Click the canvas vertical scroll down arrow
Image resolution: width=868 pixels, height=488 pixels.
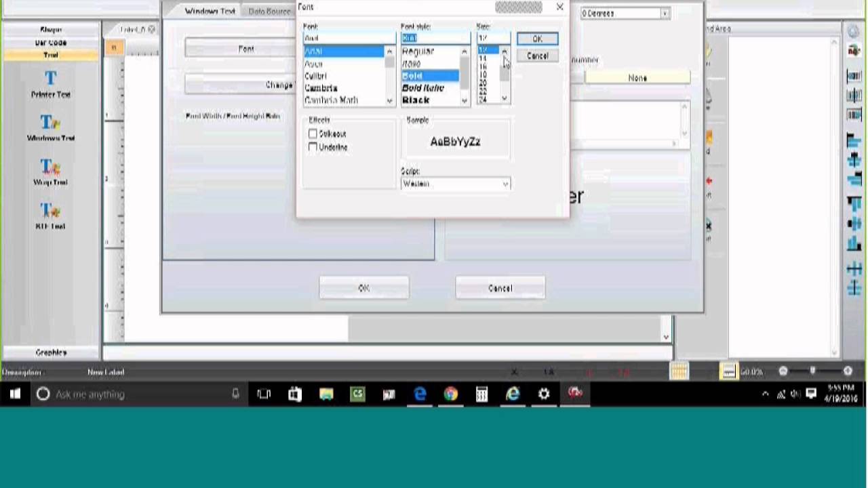666,336
